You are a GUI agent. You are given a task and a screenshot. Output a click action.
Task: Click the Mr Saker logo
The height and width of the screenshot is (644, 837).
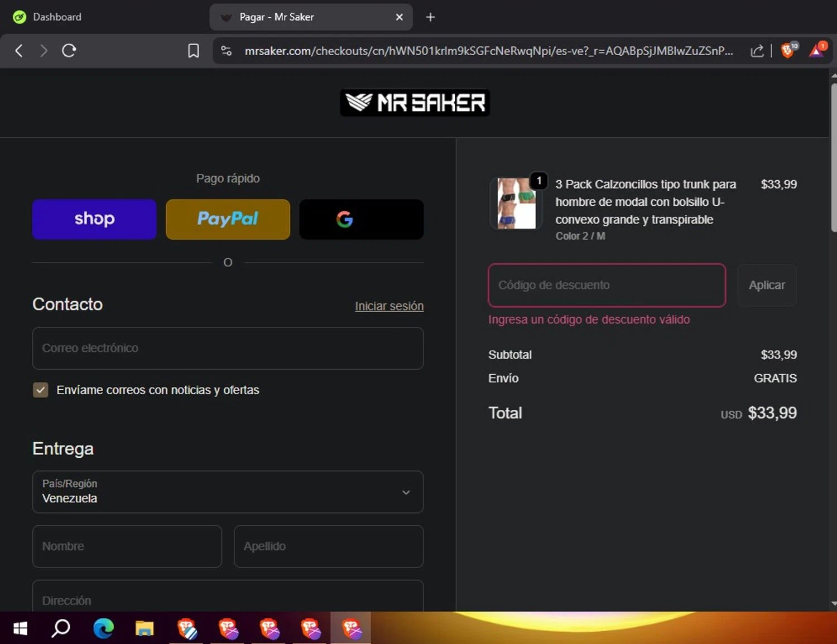click(415, 103)
